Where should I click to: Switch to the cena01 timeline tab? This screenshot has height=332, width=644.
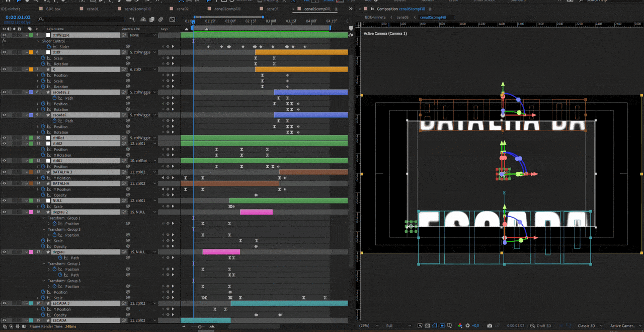point(93,9)
